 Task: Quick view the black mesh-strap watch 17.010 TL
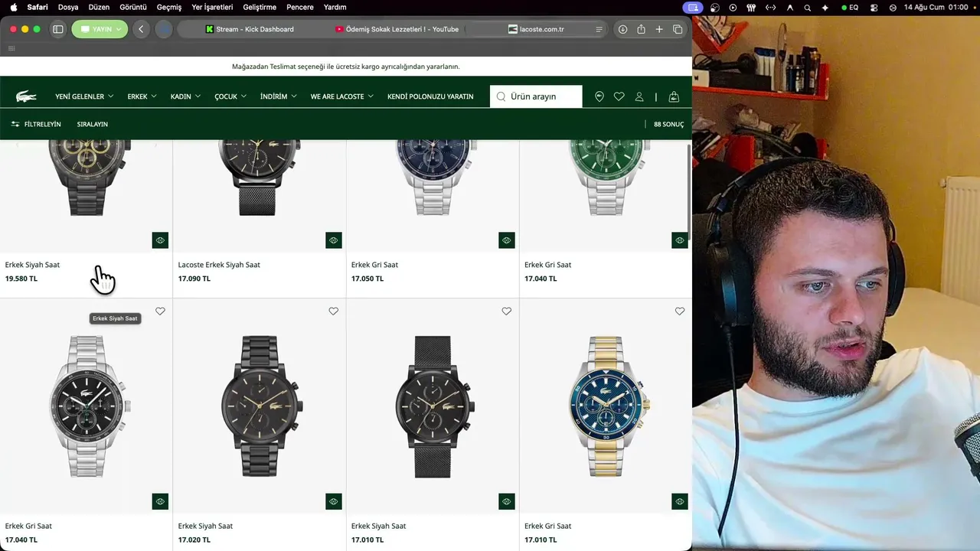pyautogui.click(x=506, y=501)
